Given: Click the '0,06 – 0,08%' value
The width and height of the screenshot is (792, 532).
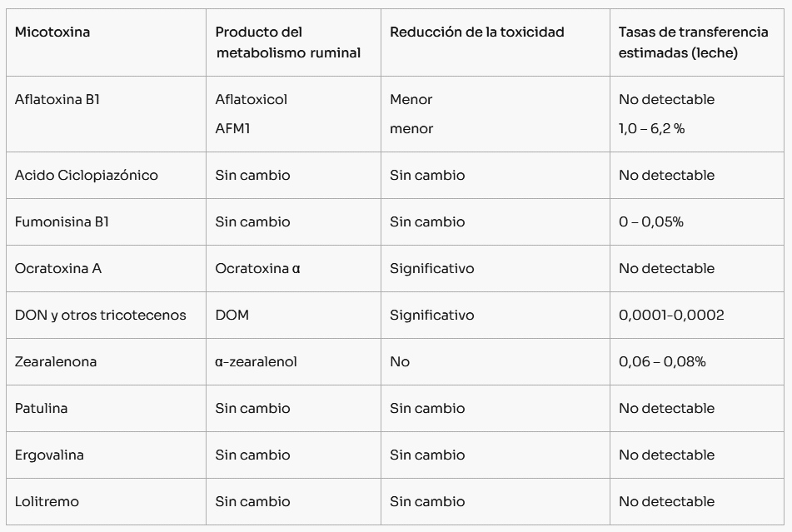Looking at the screenshot, I should tap(662, 362).
